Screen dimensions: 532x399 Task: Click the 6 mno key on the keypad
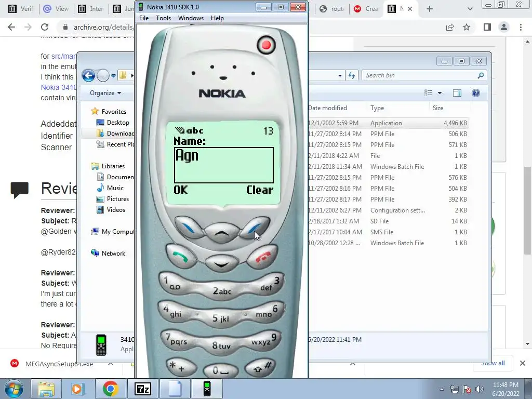click(269, 312)
